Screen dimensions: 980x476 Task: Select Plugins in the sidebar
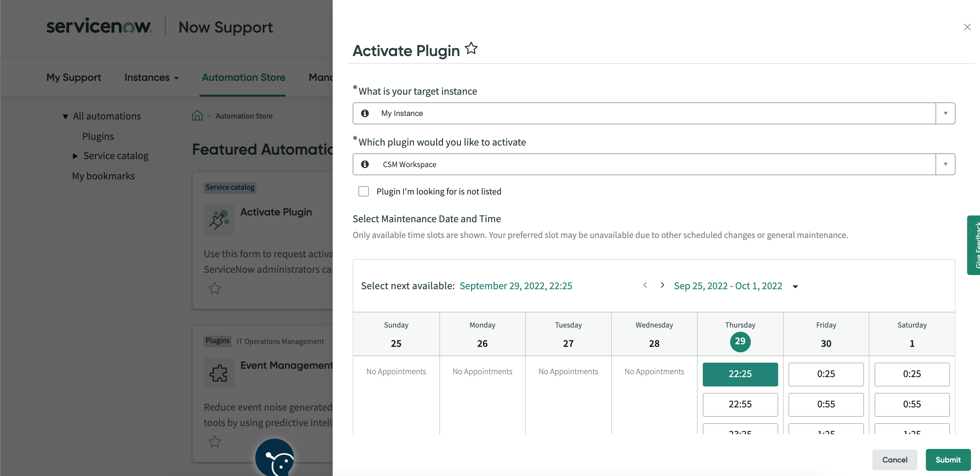[98, 136]
